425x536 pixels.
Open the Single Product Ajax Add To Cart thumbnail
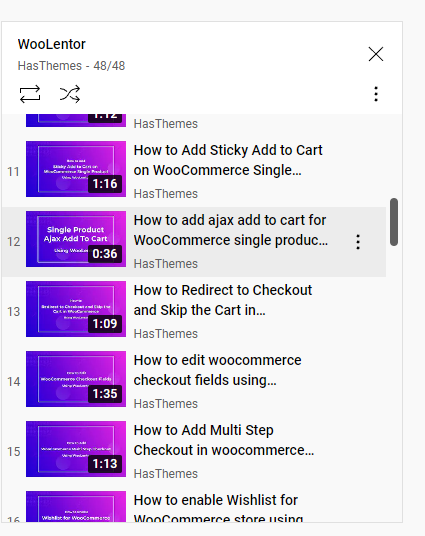coord(76,239)
